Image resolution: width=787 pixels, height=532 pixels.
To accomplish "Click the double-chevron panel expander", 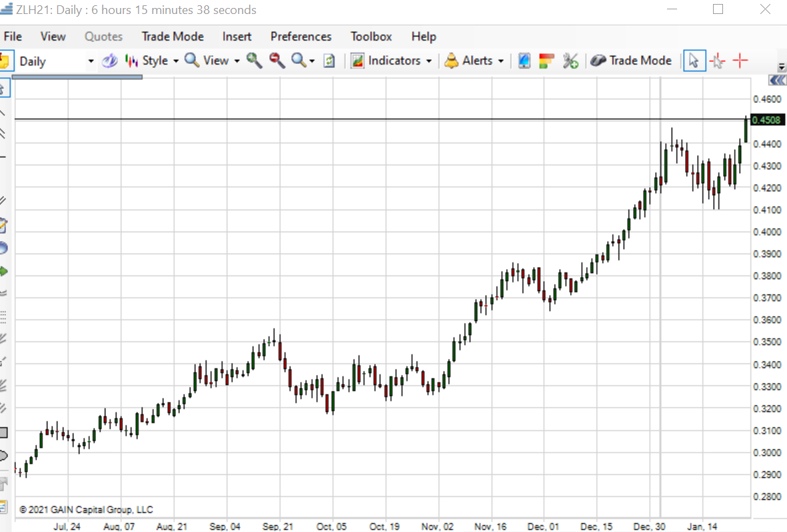I will point(778,81).
